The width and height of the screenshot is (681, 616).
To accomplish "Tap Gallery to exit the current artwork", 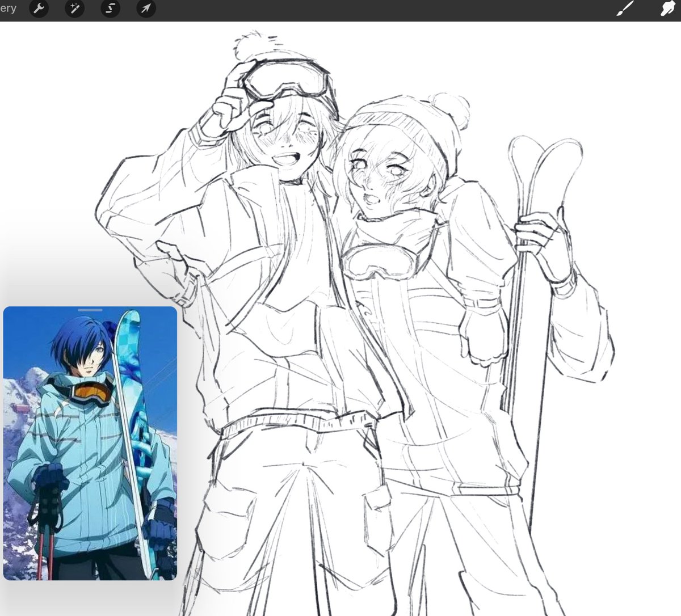I will [8, 9].
